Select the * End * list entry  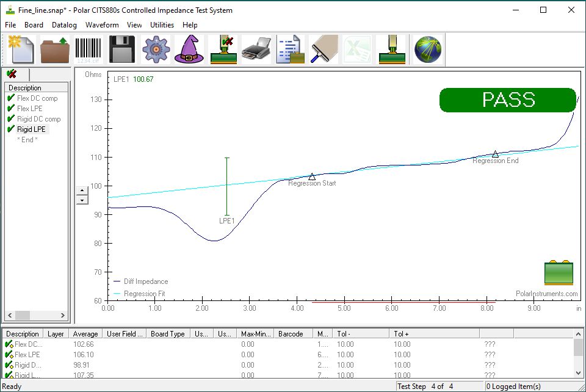click(x=27, y=140)
